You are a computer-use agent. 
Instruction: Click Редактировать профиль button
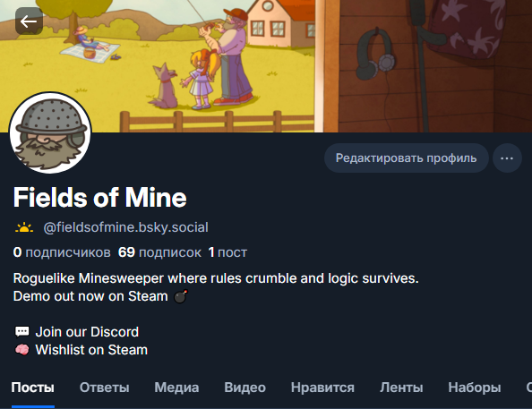click(x=406, y=158)
